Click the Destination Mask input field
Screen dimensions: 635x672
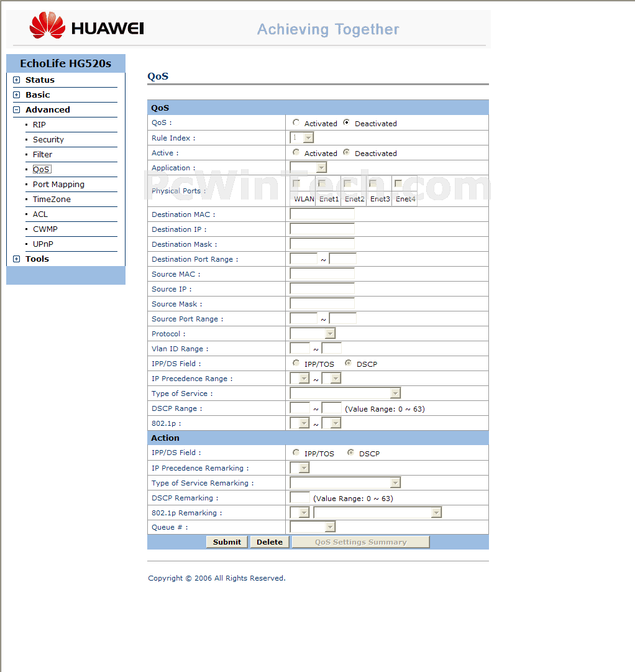point(322,244)
